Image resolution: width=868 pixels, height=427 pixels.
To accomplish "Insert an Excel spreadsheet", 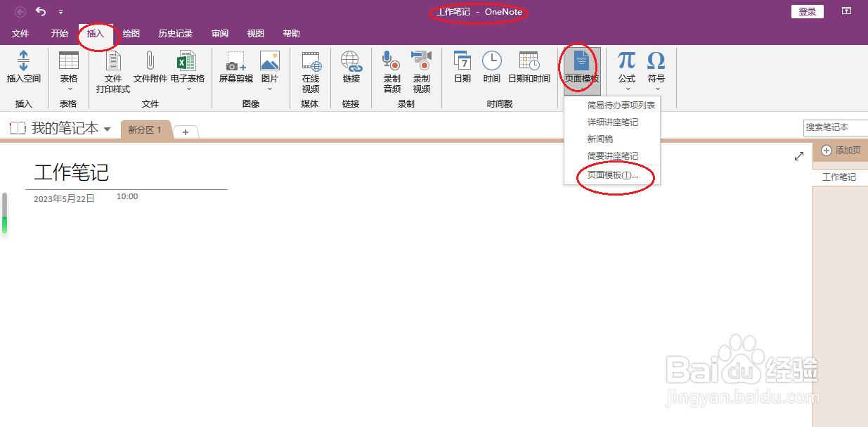I will 187,61.
